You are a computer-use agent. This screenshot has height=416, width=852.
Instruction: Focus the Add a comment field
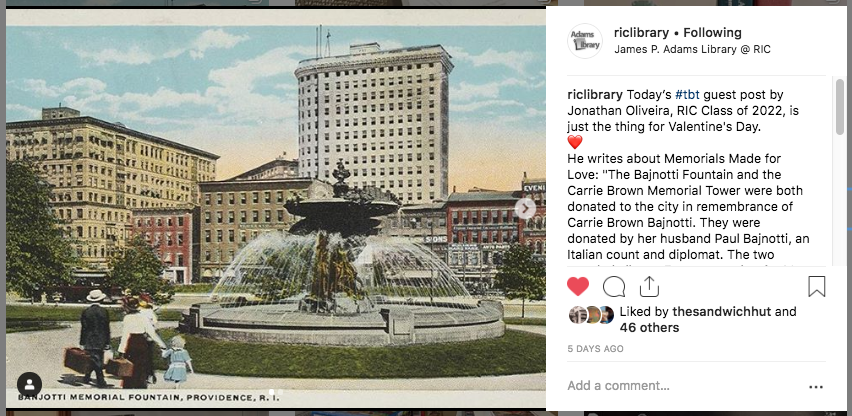[x=685, y=386]
